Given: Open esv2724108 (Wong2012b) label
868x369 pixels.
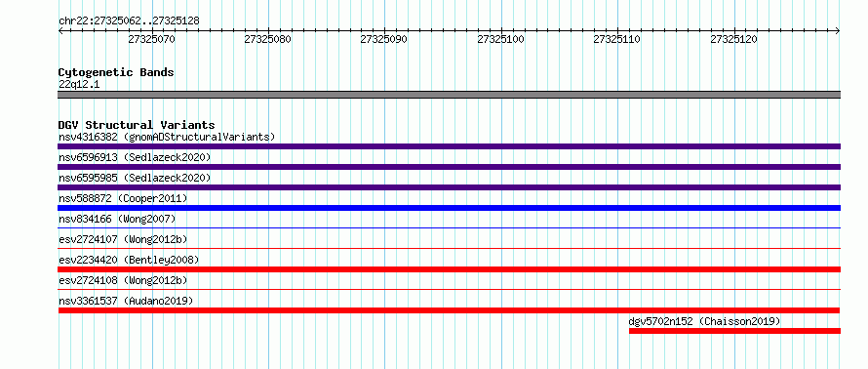Looking at the screenshot, I should [x=123, y=280].
